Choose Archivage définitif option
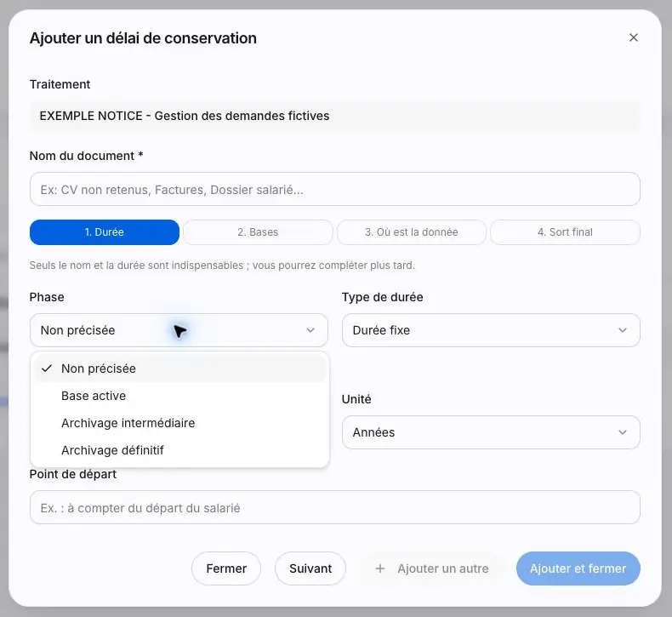This screenshot has width=672, height=617. [x=179, y=450]
